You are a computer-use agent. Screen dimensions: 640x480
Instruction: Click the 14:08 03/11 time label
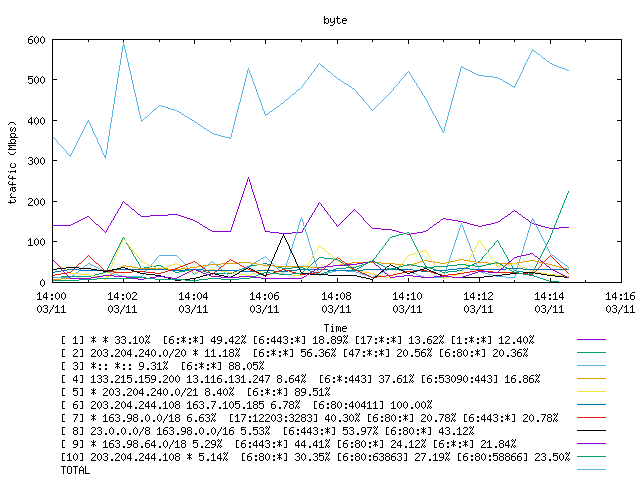click(x=336, y=302)
